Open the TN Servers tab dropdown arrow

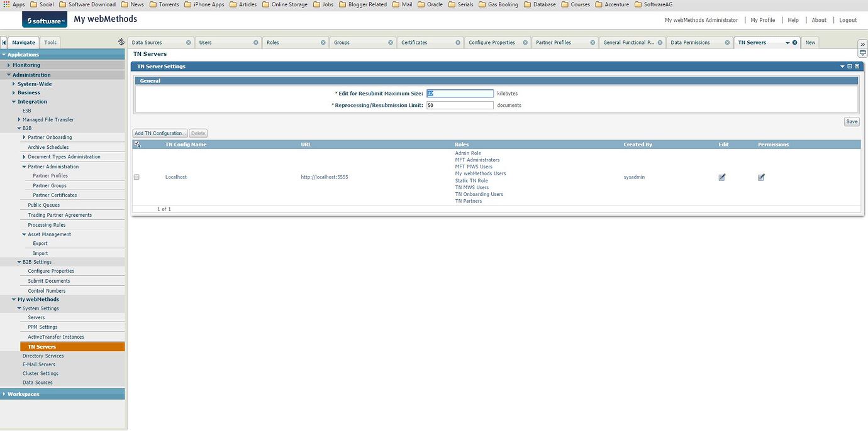(787, 43)
